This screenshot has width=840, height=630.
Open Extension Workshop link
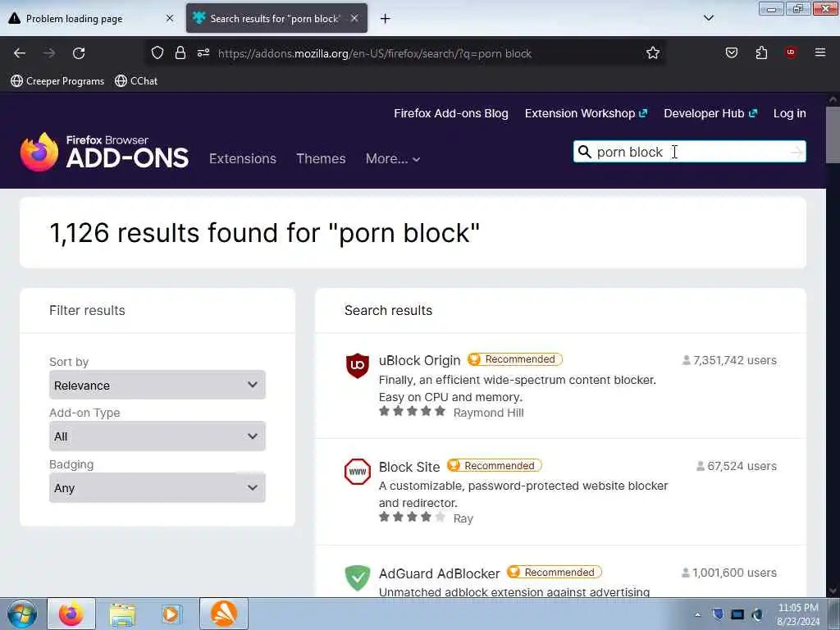(x=586, y=113)
